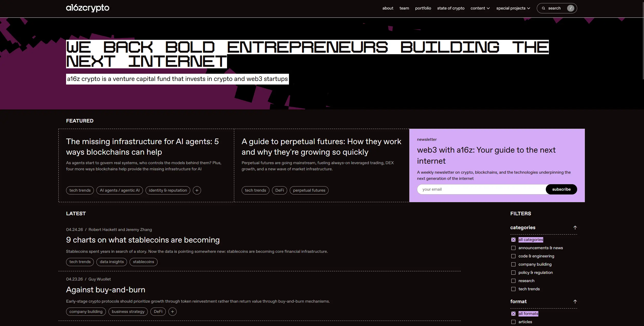Image resolution: width=644 pixels, height=326 pixels.
Task: Click the slash shortcut badge in search
Action: [x=570, y=8]
